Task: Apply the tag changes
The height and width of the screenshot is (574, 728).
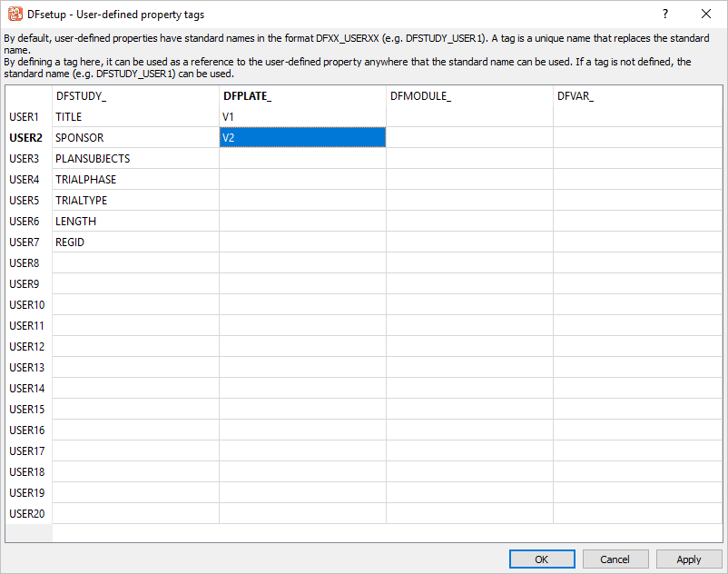Action: click(x=689, y=559)
